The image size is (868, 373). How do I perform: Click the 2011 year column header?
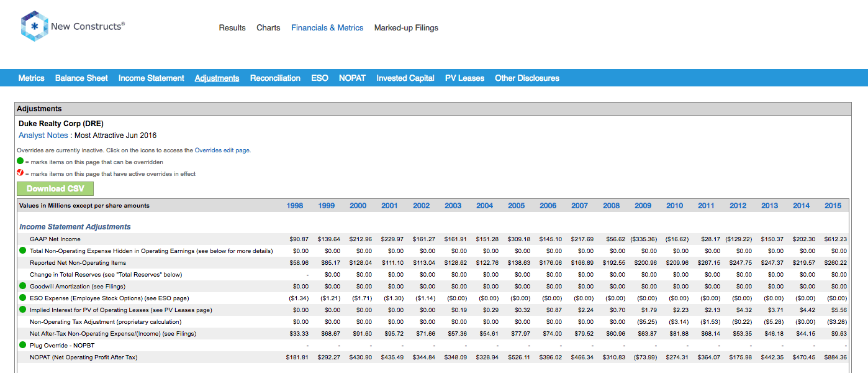tap(707, 206)
